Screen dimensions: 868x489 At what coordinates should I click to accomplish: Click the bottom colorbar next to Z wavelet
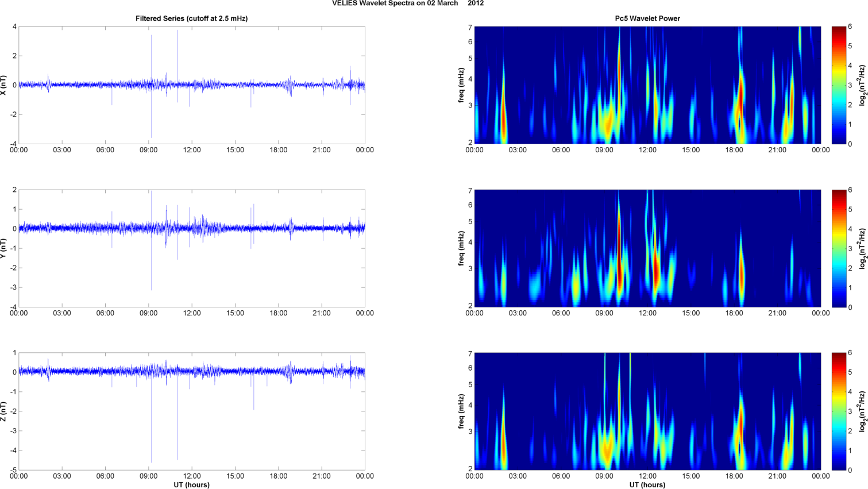(839, 411)
